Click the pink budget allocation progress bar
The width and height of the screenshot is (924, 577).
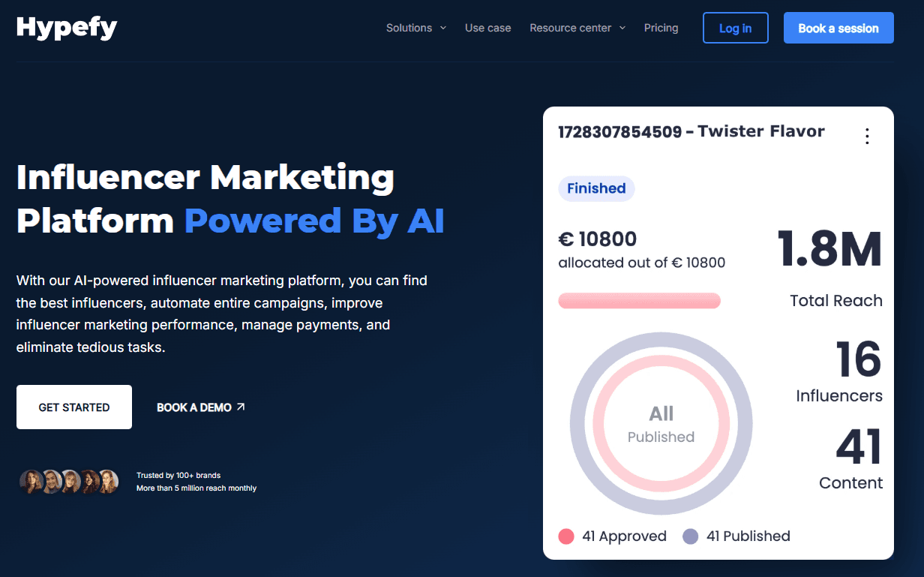pyautogui.click(x=639, y=300)
